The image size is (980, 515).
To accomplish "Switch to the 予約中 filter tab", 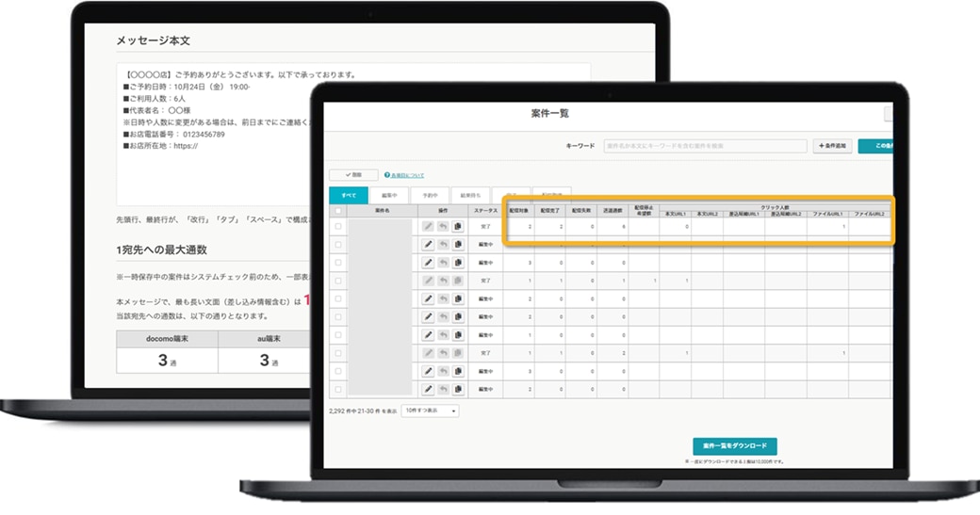I will (430, 196).
